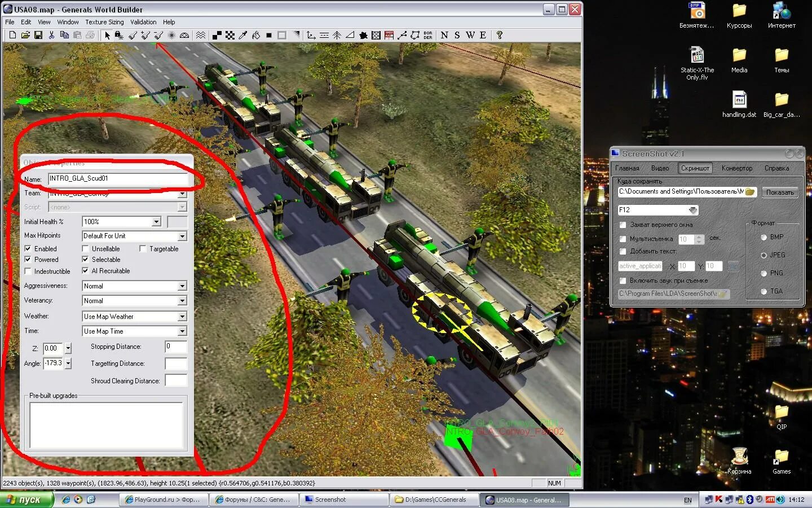This screenshot has width=812, height=508.
Task: Click the red building/fence tool icon
Action: [389, 35]
